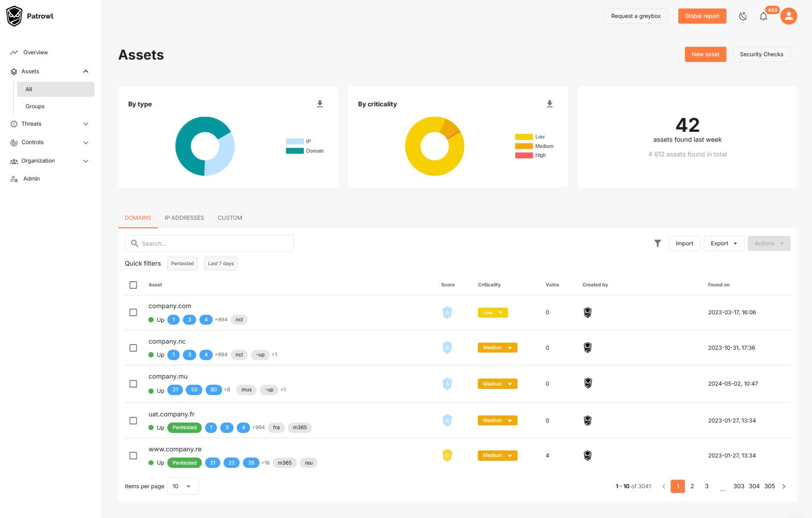Image resolution: width=812 pixels, height=518 pixels.
Task: Toggle the select-all assets checkbox
Action: (x=133, y=285)
